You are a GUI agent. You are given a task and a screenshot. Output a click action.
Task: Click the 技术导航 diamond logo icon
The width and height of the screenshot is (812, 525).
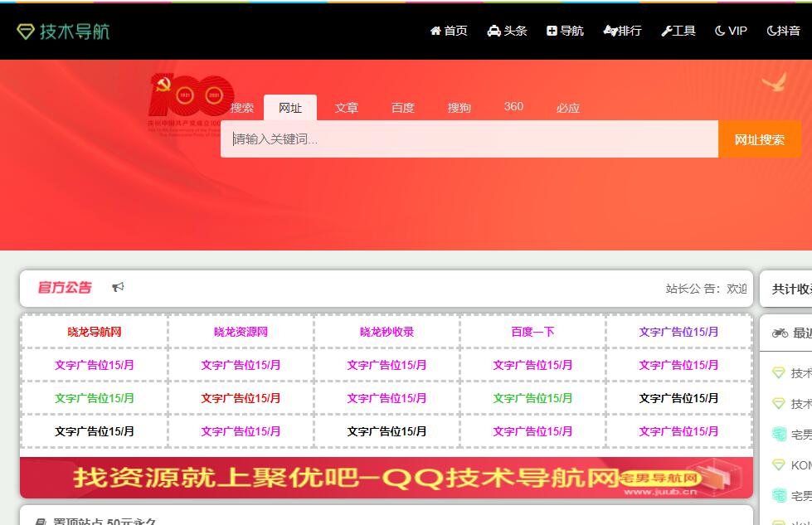point(26,32)
